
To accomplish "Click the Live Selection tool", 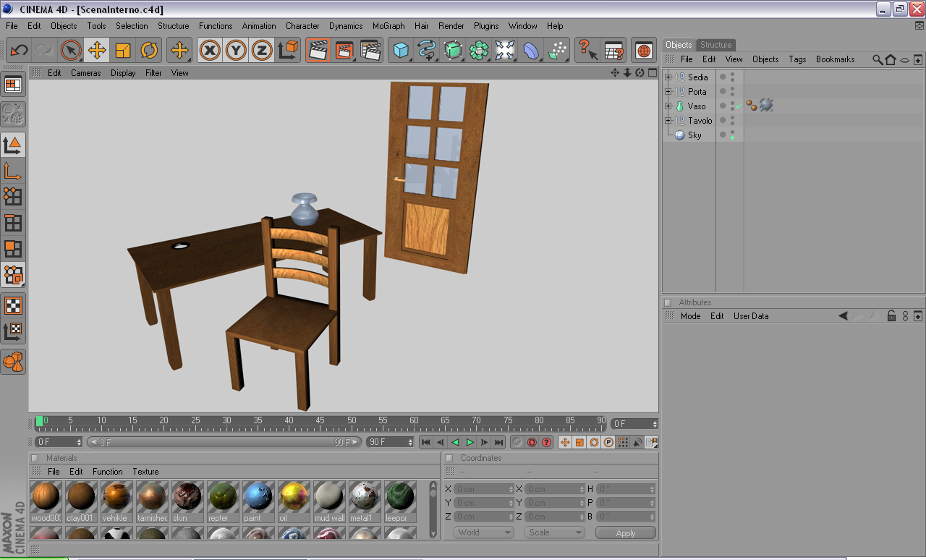I will pos(71,51).
